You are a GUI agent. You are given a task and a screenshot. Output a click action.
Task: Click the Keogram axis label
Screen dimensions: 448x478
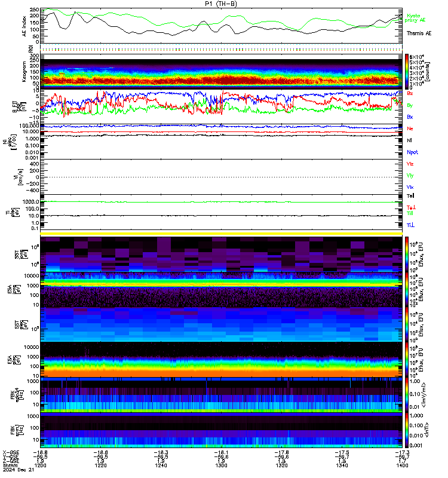point(24,72)
